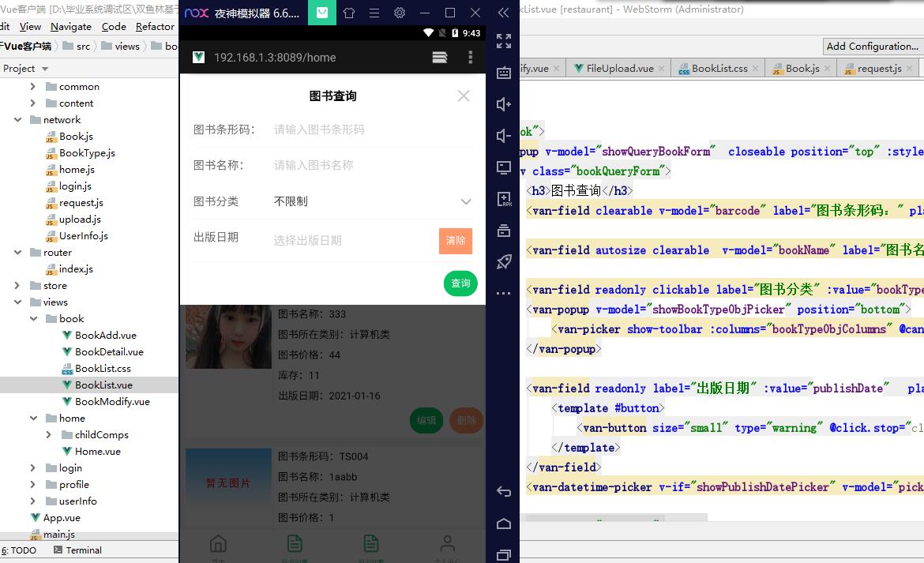Expand the content folder
Image resolution: width=924 pixels, height=563 pixels.
point(32,103)
